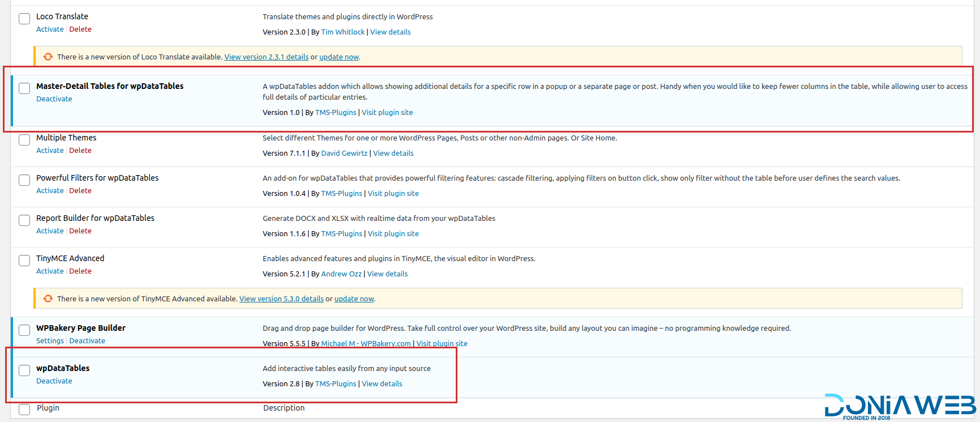Check the TinyMCE Advanced plugin checkbox
Image resolution: width=980 pixels, height=422 pixels.
click(x=24, y=261)
